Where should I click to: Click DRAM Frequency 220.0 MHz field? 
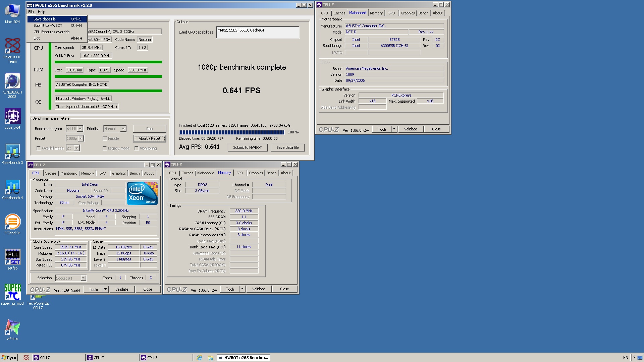(244, 211)
